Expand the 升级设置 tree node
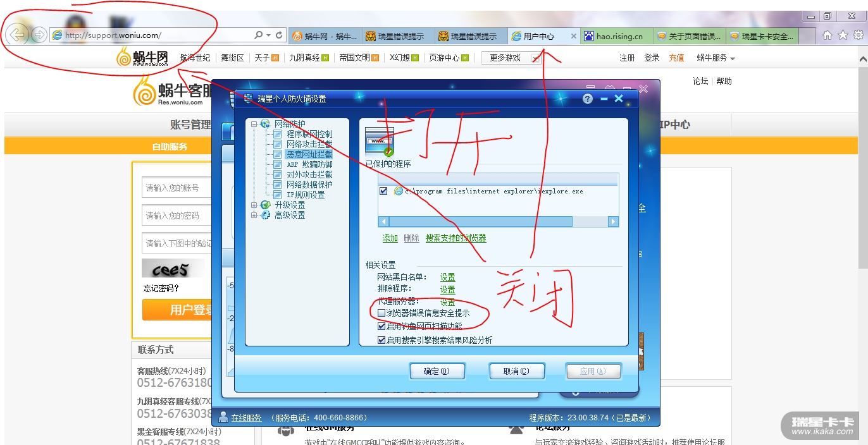868x445 pixels. coord(254,205)
